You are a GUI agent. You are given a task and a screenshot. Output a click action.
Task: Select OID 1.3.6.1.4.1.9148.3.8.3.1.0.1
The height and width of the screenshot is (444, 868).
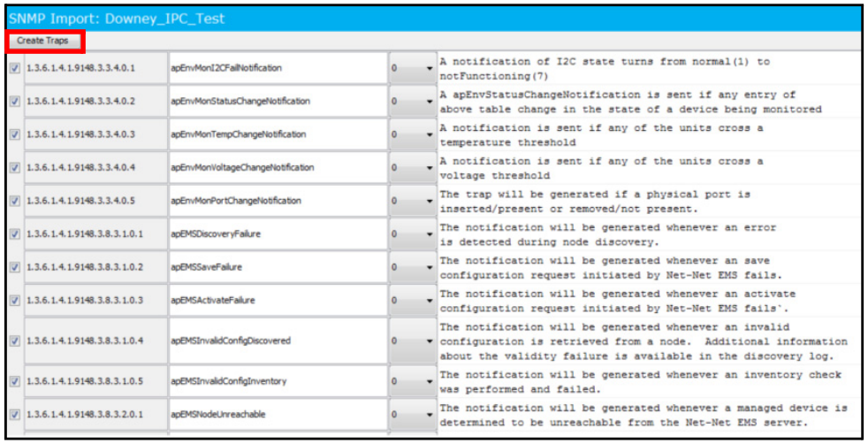tap(95, 234)
